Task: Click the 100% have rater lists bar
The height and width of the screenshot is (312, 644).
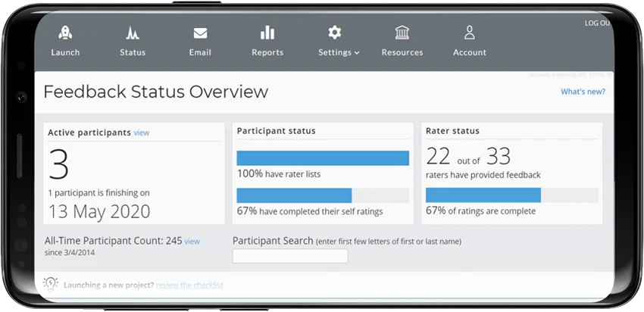Action: point(323,158)
